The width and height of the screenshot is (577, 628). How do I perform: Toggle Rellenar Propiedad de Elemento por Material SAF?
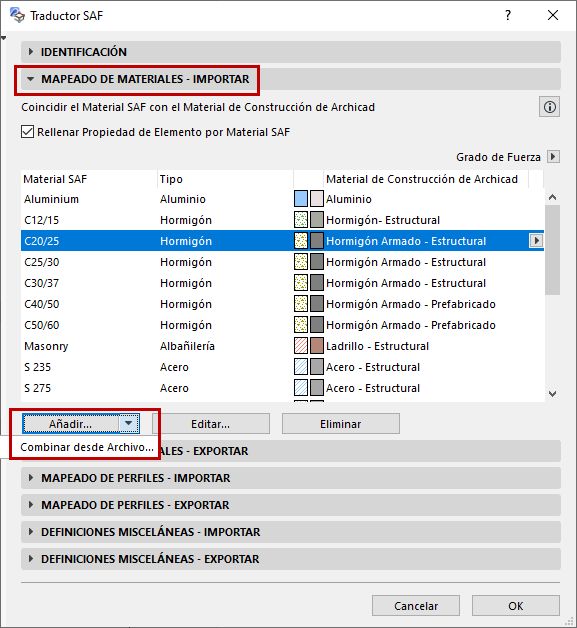click(x=27, y=132)
